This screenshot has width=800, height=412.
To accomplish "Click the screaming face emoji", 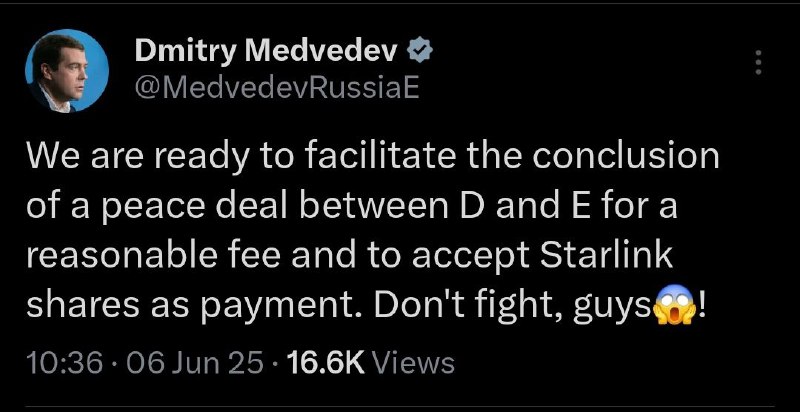I will point(674,305).
